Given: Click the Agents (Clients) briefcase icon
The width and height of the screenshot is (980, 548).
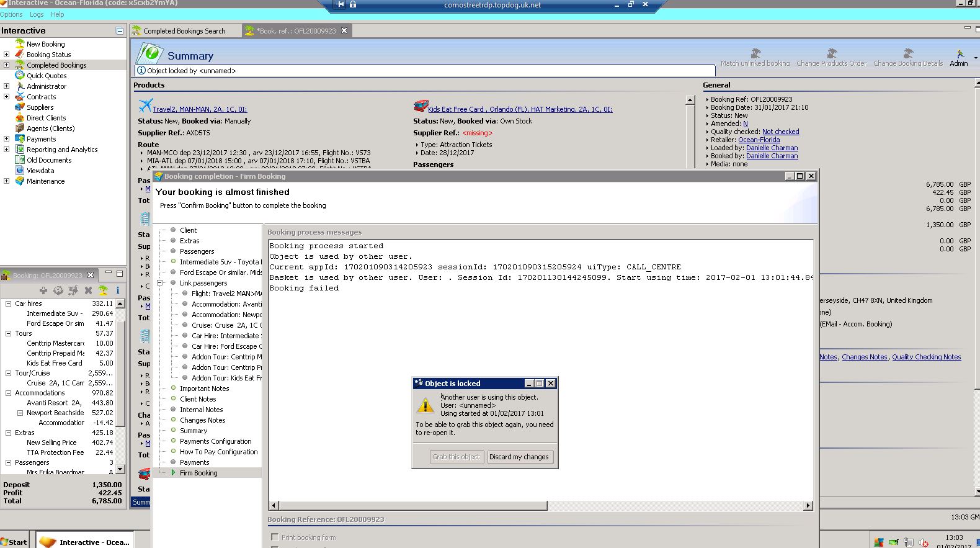Looking at the screenshot, I should [x=20, y=128].
